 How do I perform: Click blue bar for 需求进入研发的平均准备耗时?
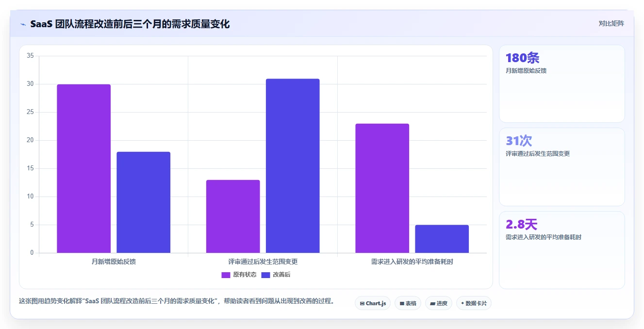[x=442, y=239]
